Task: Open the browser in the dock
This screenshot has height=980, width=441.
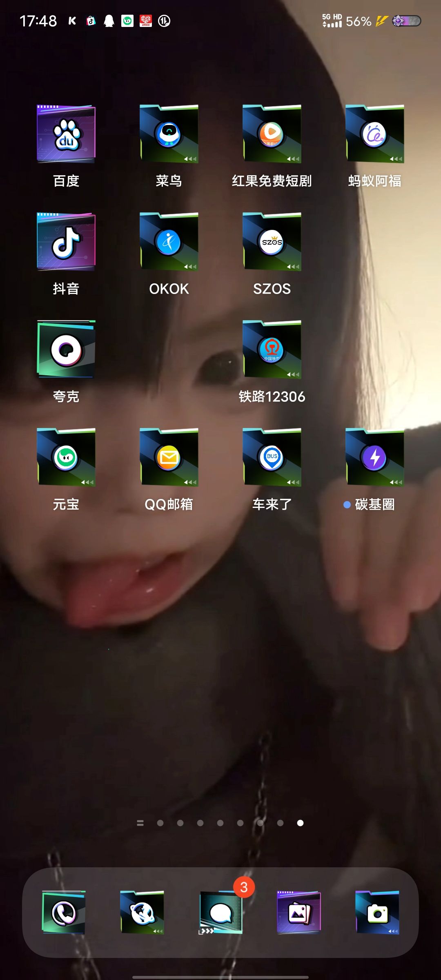Action: coord(142,913)
